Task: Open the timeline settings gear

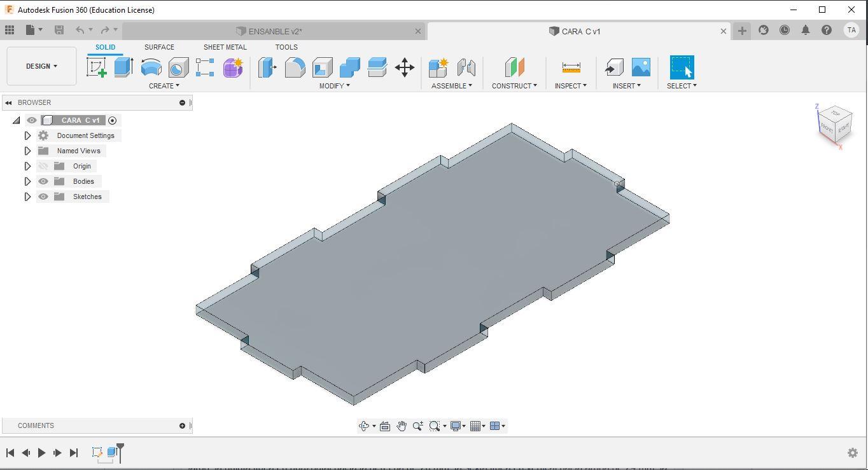Action: [x=853, y=453]
